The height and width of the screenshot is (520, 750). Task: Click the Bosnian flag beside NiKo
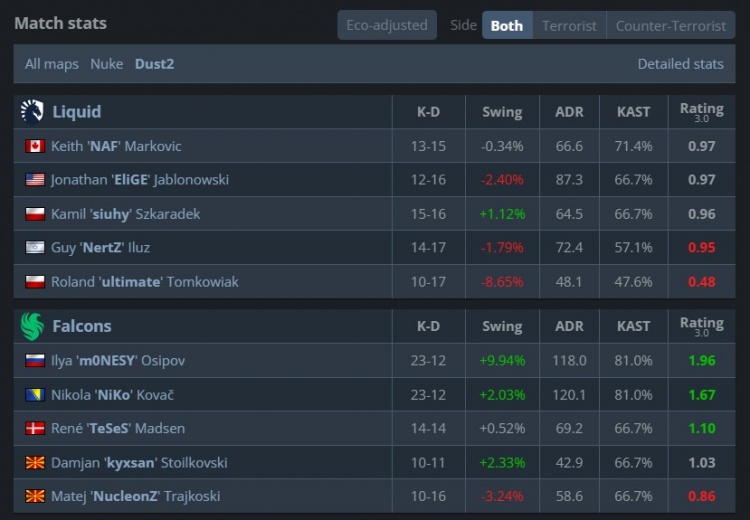click(35, 394)
